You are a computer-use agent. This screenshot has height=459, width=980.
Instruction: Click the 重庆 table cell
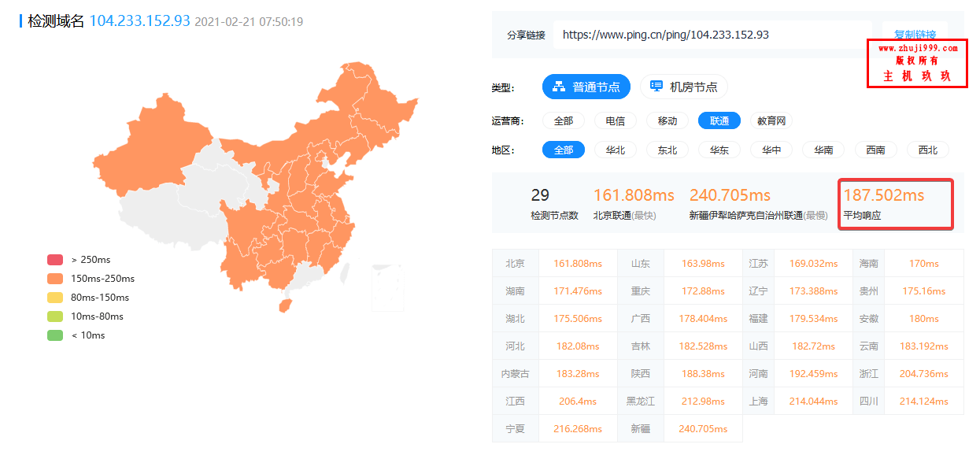point(641,291)
